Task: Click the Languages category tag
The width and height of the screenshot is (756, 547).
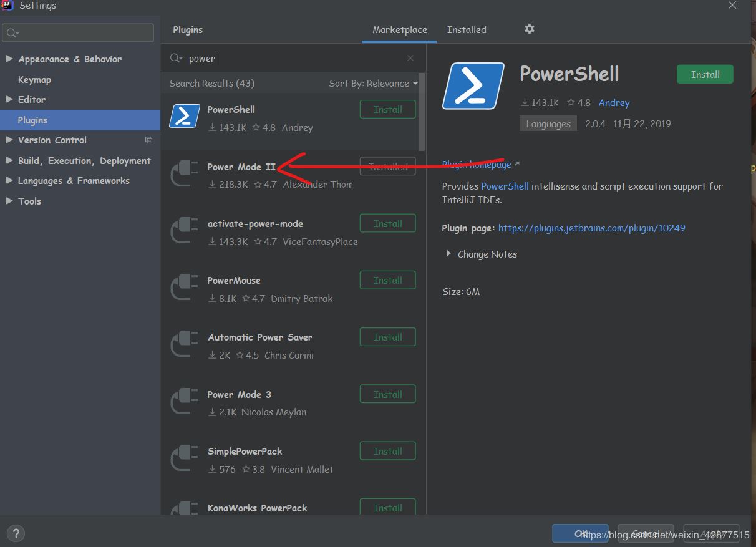Action: click(548, 123)
